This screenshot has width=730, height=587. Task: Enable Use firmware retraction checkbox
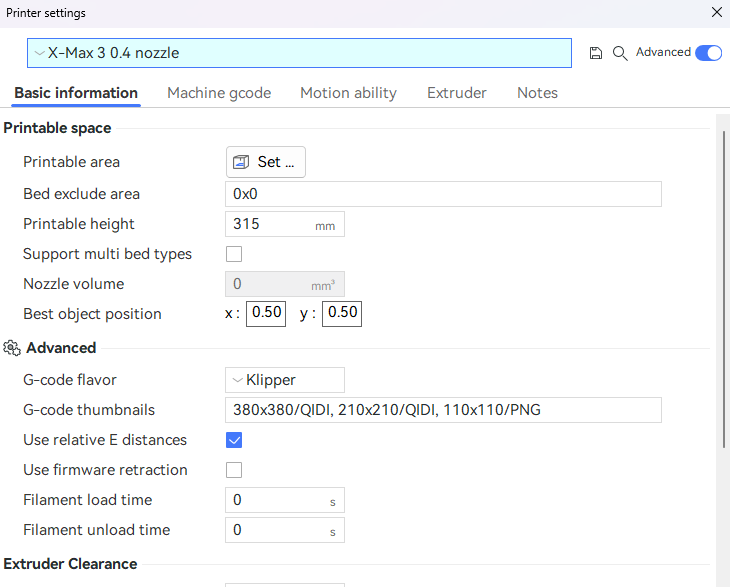234,470
